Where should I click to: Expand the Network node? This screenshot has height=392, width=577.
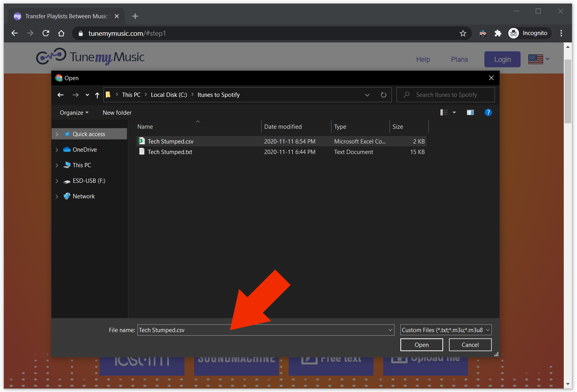pos(57,196)
